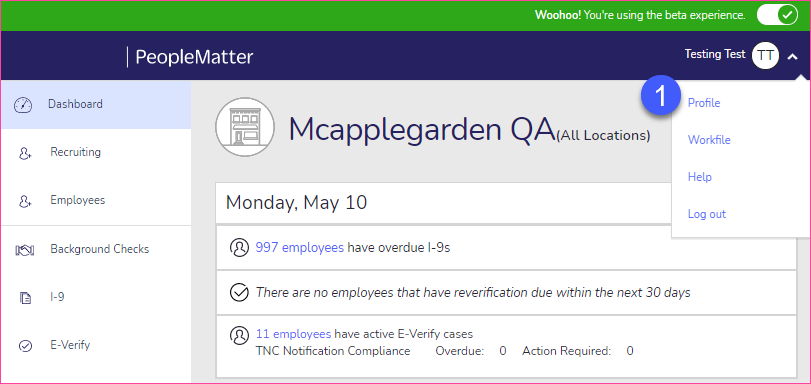Toggle off the beta experience switch

[x=778, y=15]
